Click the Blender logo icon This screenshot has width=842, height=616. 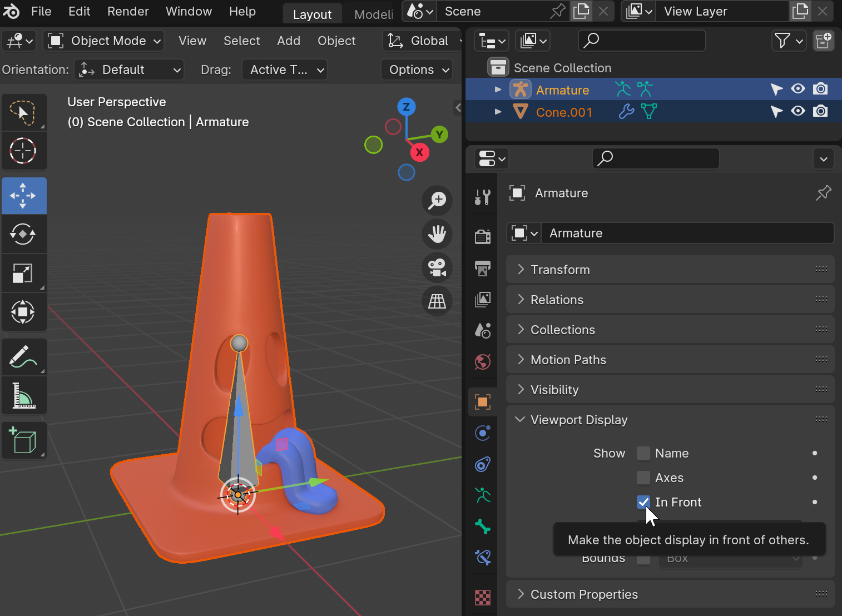point(12,11)
